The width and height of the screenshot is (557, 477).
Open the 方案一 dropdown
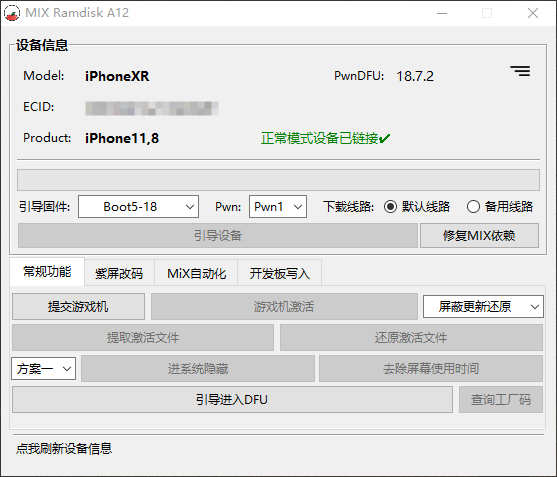point(43,368)
